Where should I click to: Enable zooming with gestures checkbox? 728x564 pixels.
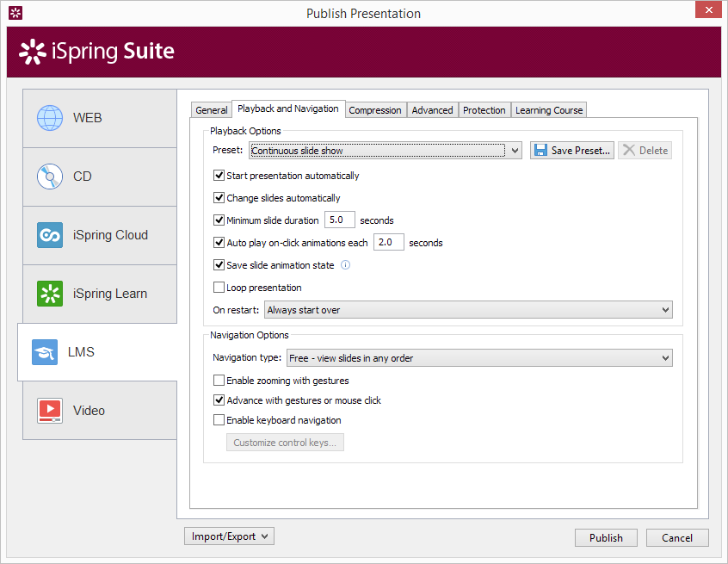[219, 380]
